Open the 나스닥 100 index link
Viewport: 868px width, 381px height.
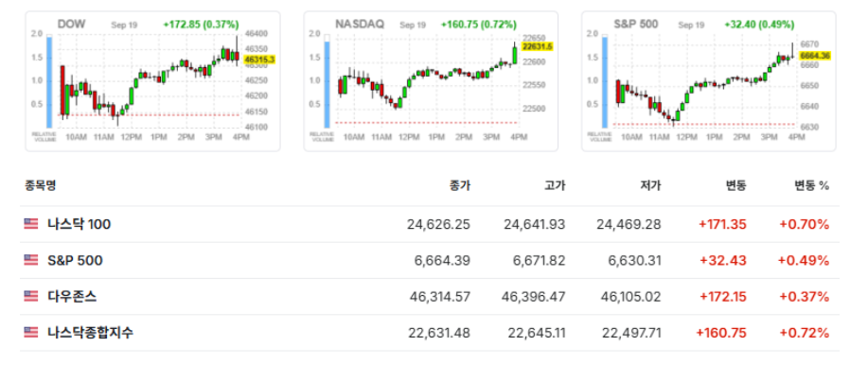point(79,224)
